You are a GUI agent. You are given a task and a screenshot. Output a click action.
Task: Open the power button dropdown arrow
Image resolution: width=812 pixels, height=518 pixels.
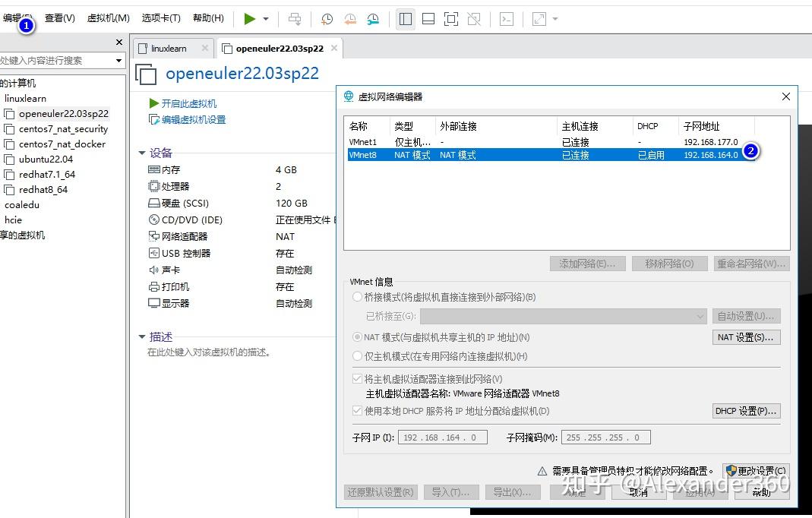(x=265, y=19)
